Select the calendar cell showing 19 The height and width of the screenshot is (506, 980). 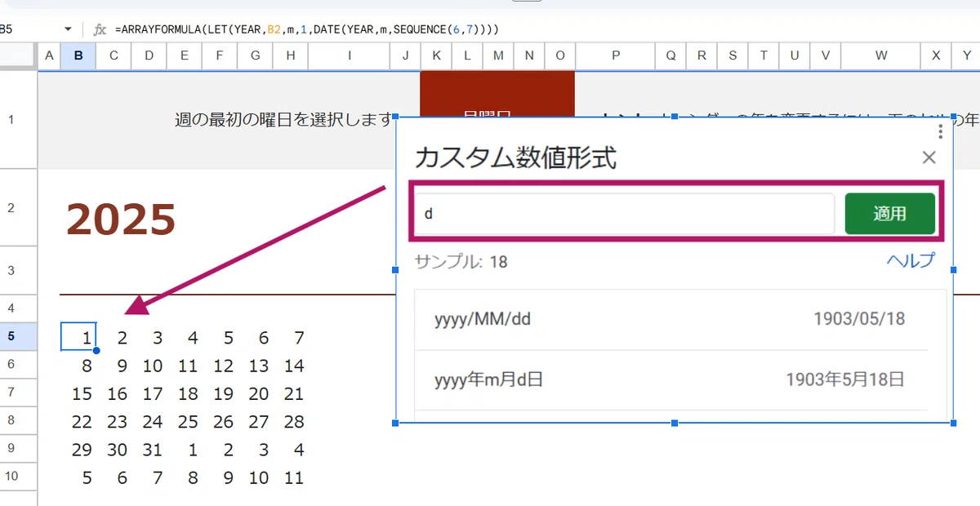tap(220, 393)
